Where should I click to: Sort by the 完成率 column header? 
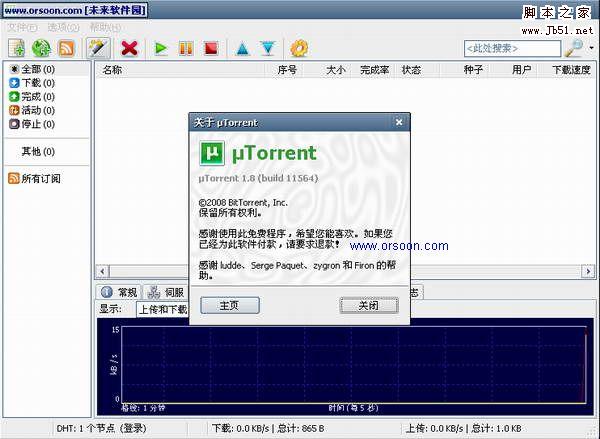coord(374,70)
